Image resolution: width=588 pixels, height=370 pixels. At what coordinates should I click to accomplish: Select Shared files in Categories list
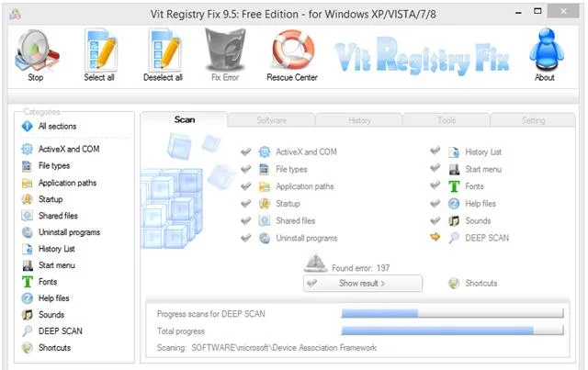click(x=50, y=216)
